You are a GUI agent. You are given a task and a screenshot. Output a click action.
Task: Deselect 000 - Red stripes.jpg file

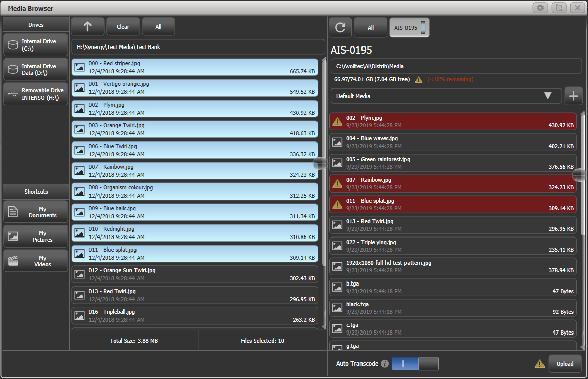[x=195, y=67]
